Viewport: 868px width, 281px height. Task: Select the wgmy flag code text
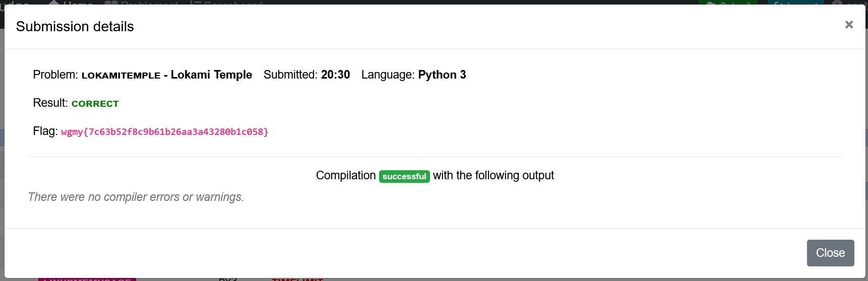[165, 132]
